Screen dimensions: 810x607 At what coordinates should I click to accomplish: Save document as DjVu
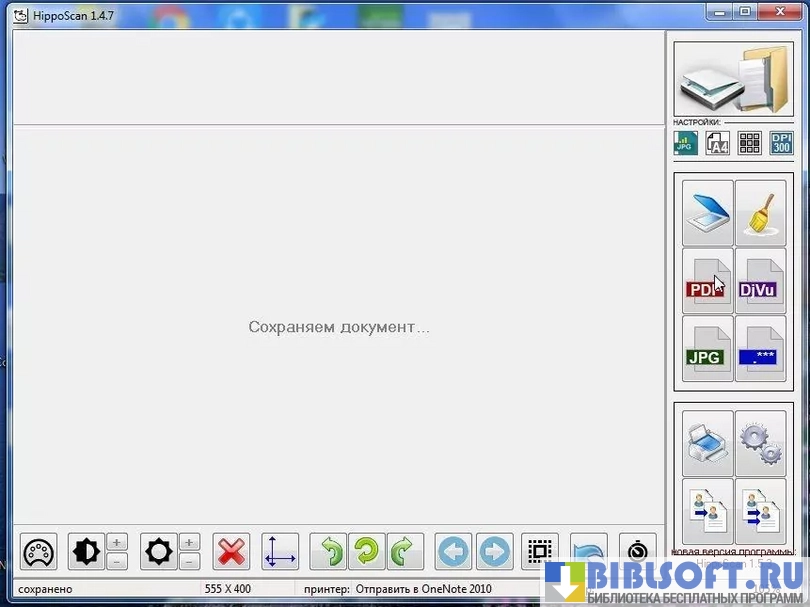tap(760, 280)
